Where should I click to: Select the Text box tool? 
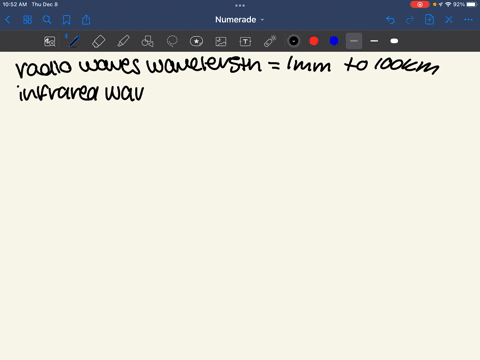click(x=245, y=41)
